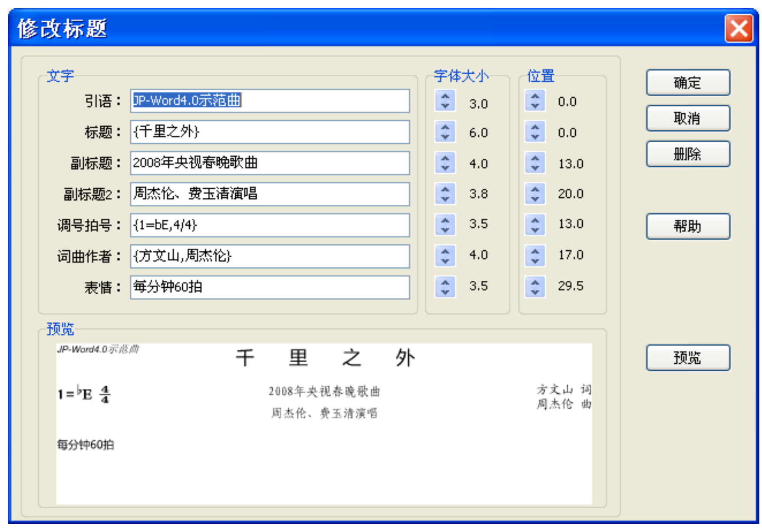Click the 词曲作者 input field
Viewport: 762px width, 532px height.
pyautogui.click(x=270, y=256)
